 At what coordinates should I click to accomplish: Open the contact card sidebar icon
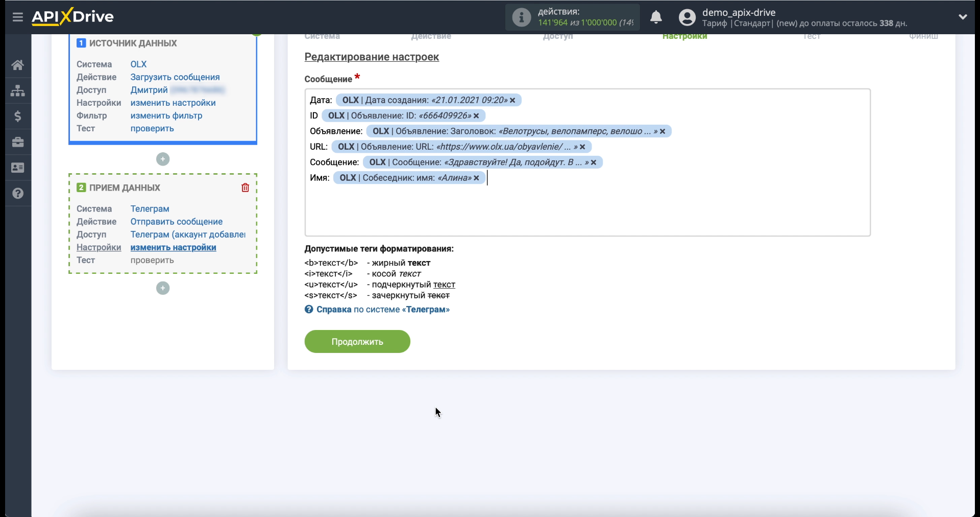(x=18, y=168)
